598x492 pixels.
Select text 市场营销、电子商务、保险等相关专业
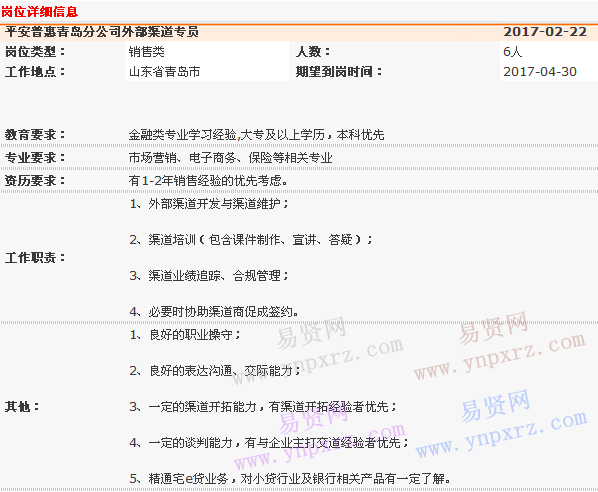(231, 158)
